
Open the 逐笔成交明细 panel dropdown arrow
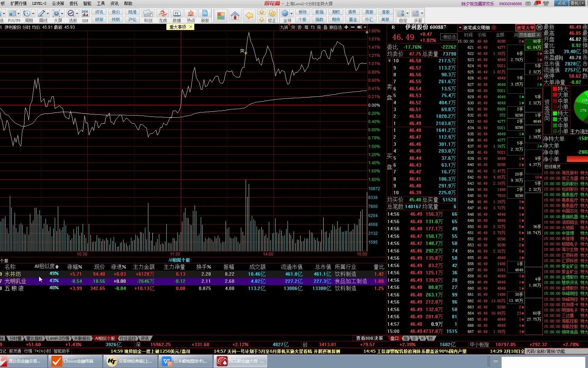[460, 28]
